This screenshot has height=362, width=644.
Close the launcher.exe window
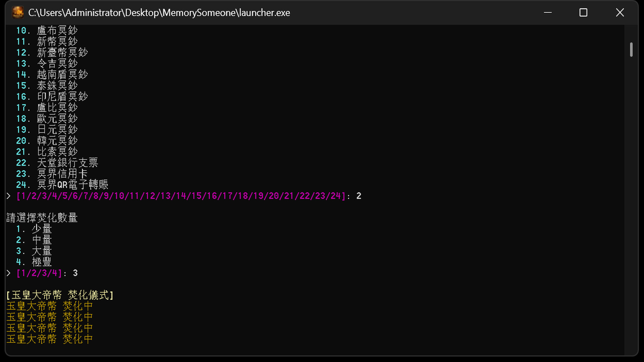(x=620, y=12)
